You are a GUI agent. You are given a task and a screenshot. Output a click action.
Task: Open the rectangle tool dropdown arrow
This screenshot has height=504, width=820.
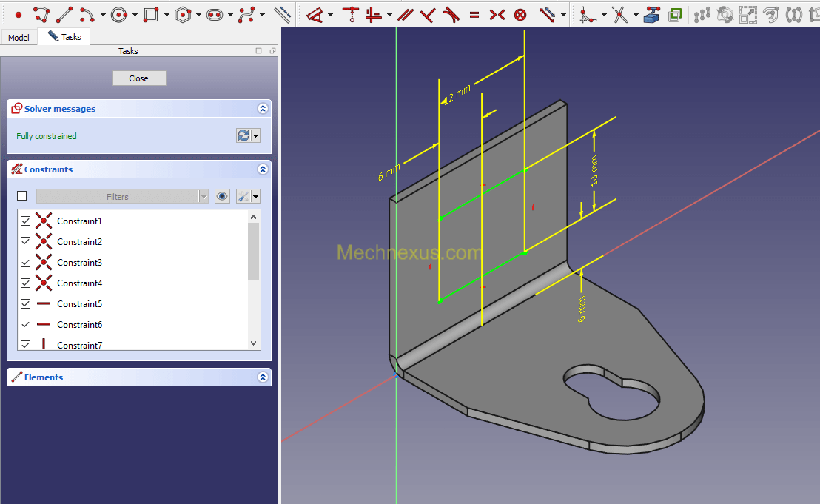(x=167, y=14)
